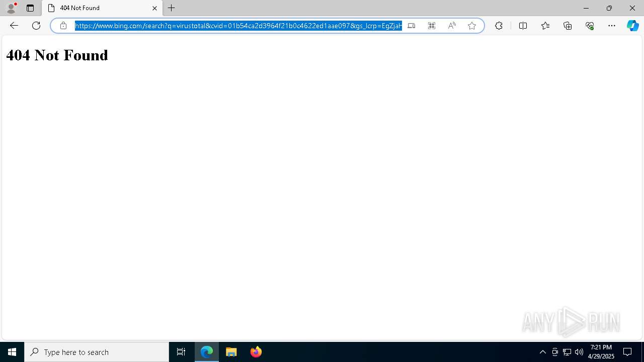Open Browser essentials heart icon

click(x=590, y=26)
